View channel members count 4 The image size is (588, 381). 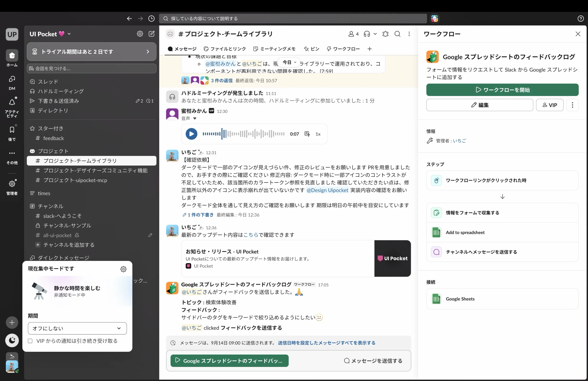coord(353,34)
